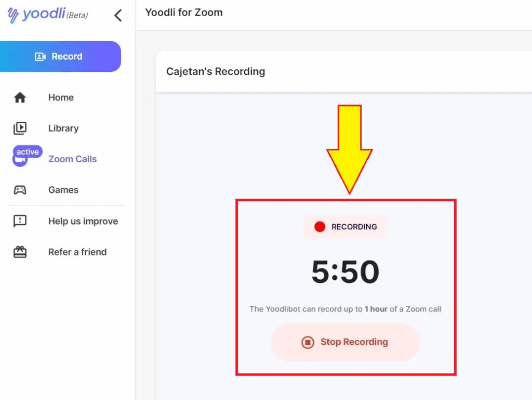Open the Home menu item
This screenshot has width=532, height=400.
tap(61, 97)
